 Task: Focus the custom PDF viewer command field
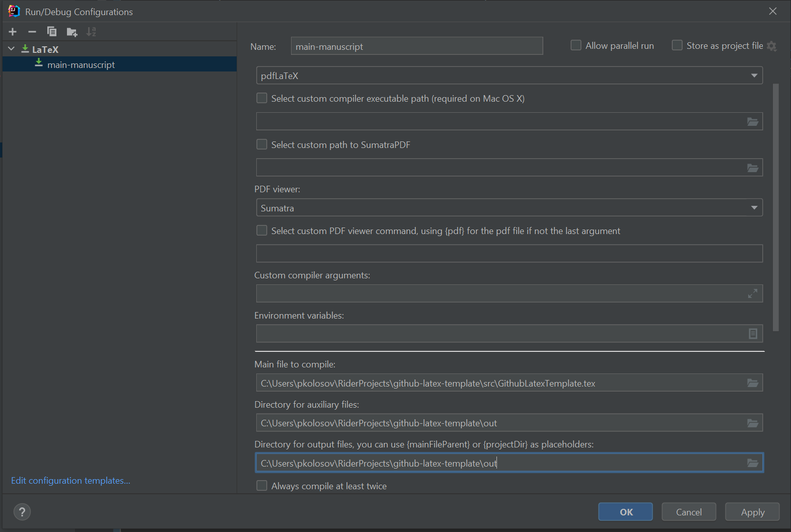pyautogui.click(x=510, y=254)
